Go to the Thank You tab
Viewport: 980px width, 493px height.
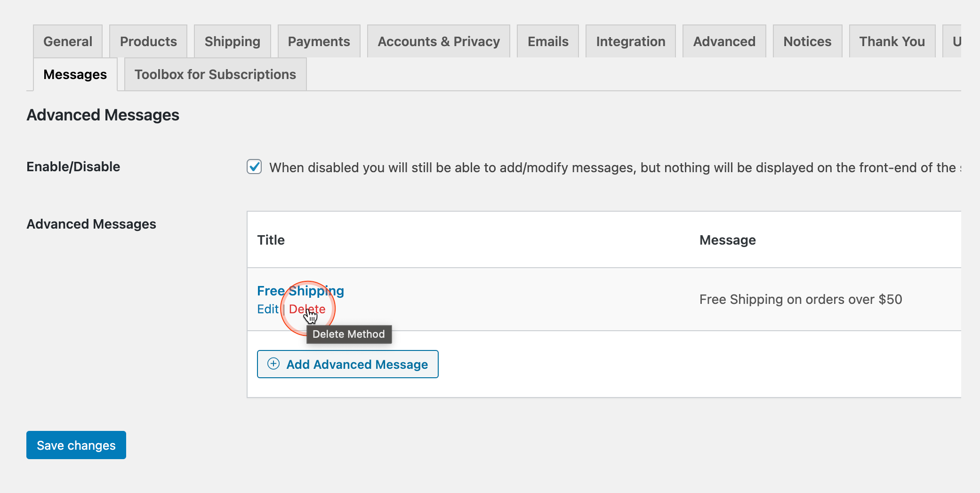(892, 41)
